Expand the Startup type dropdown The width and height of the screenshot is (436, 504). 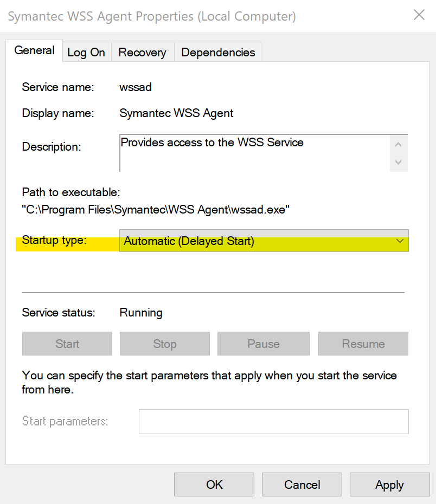tap(264, 241)
